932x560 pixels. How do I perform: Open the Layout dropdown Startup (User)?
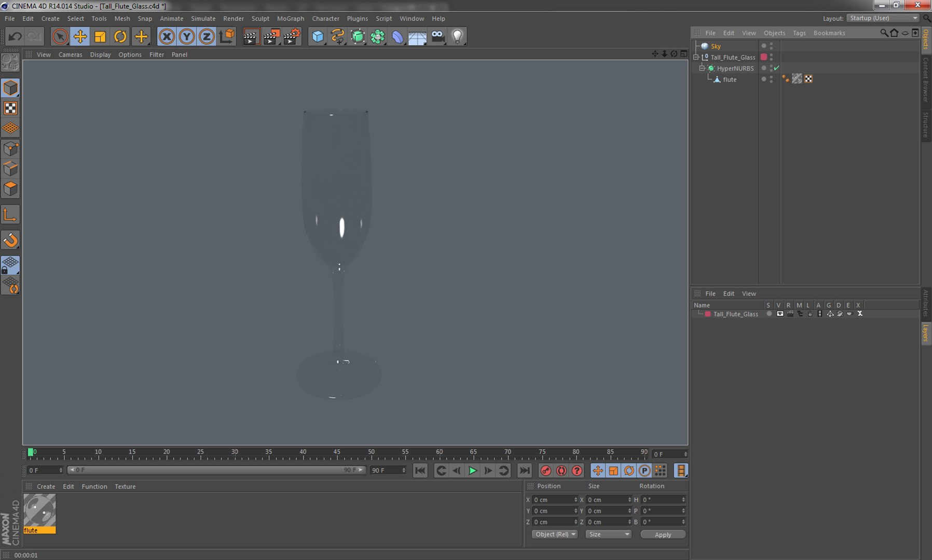(883, 18)
